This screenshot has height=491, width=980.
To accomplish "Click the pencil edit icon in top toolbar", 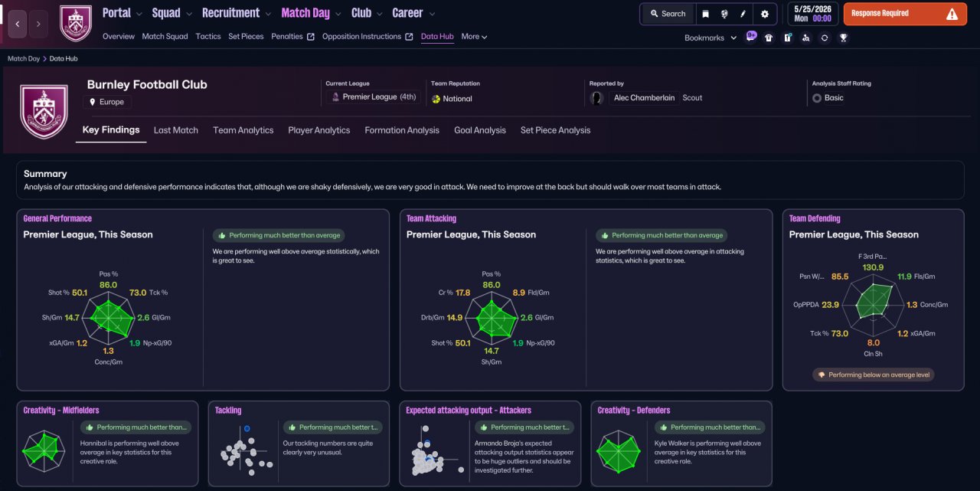I will 743,14.
